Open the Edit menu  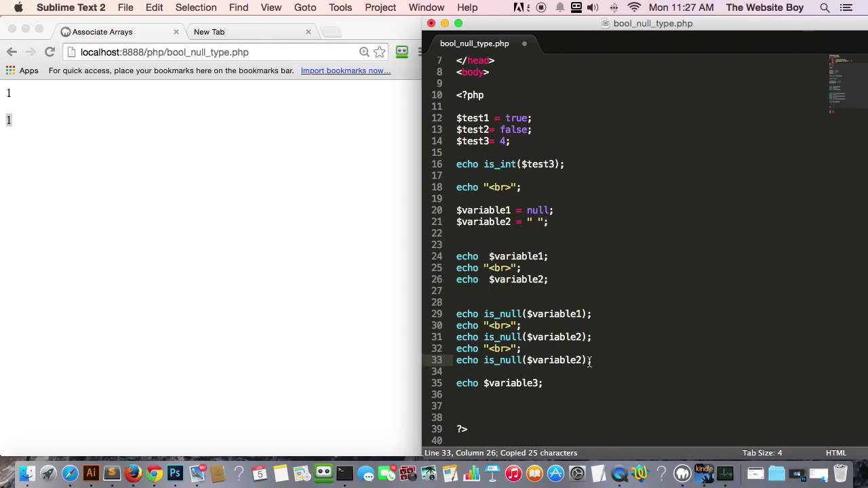pos(154,7)
